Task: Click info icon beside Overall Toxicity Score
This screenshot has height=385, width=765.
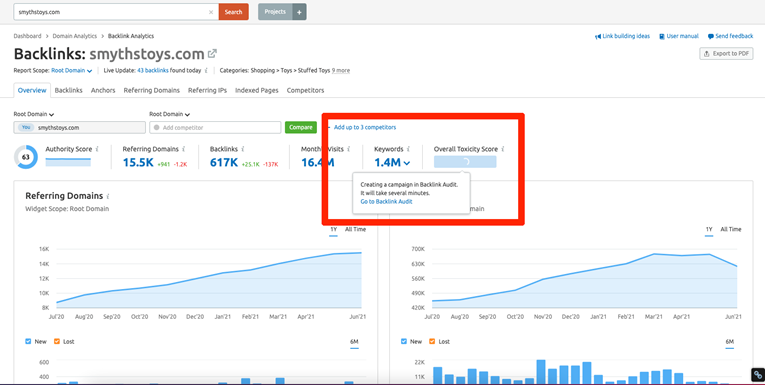Action: click(503, 149)
